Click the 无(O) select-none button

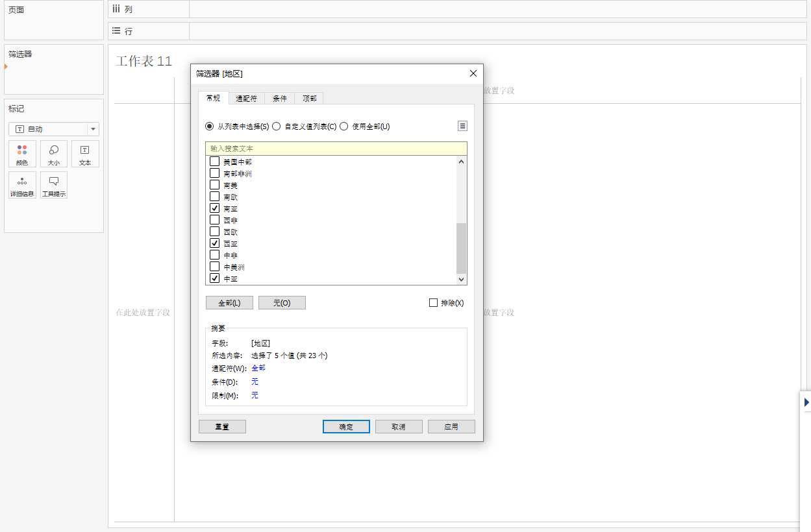point(282,303)
